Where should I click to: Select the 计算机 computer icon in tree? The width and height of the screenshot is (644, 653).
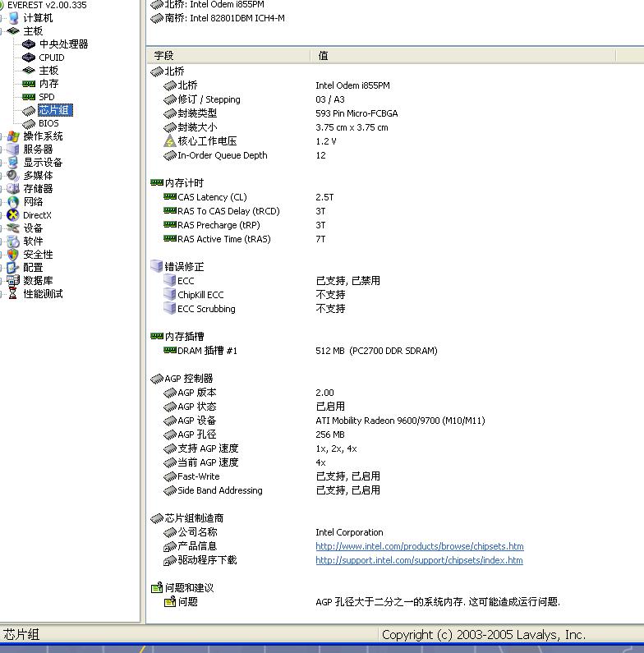click(14, 18)
